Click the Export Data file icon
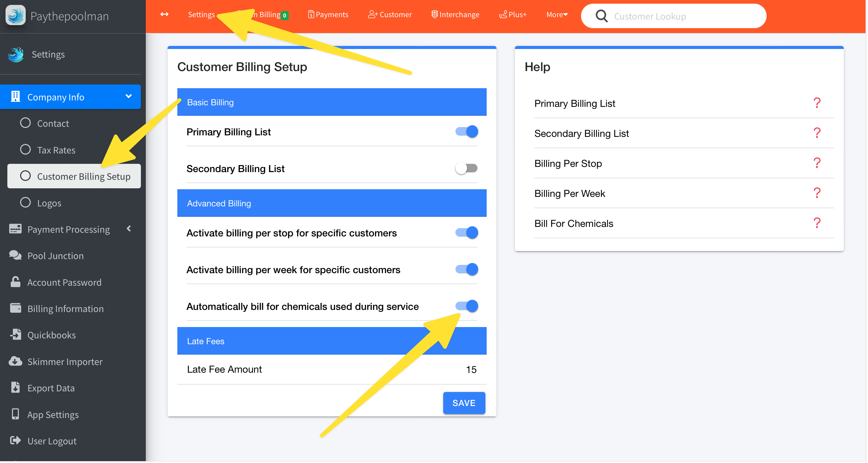The height and width of the screenshot is (463, 868). point(15,388)
